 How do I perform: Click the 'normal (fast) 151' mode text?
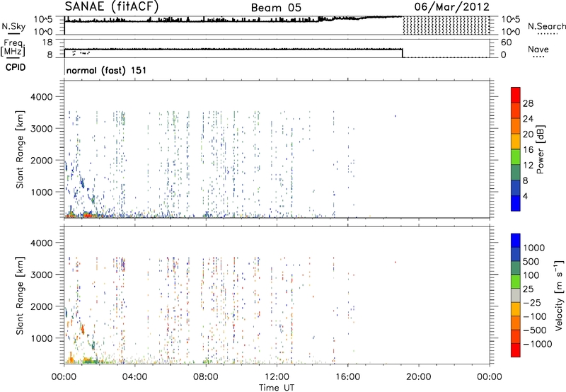[107, 70]
